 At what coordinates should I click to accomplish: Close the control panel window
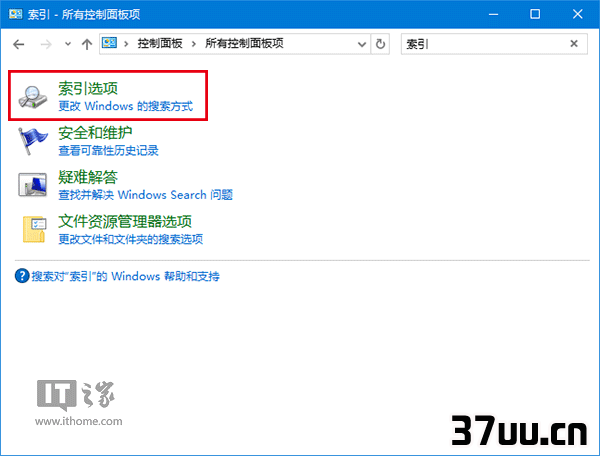click(x=577, y=15)
